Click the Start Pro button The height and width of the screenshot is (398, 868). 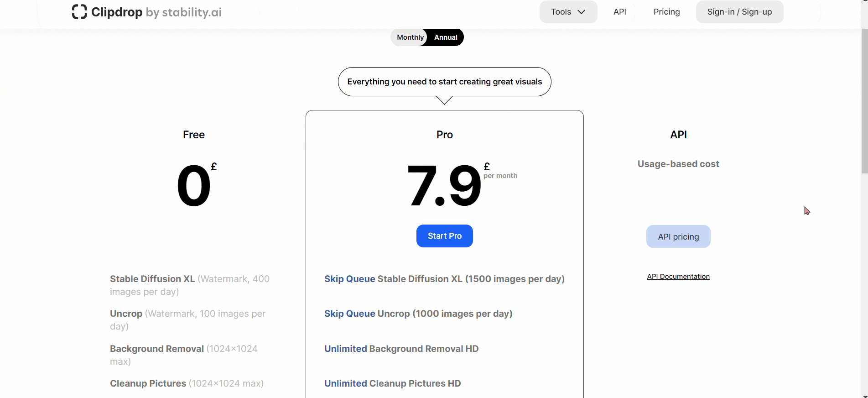coord(445,236)
